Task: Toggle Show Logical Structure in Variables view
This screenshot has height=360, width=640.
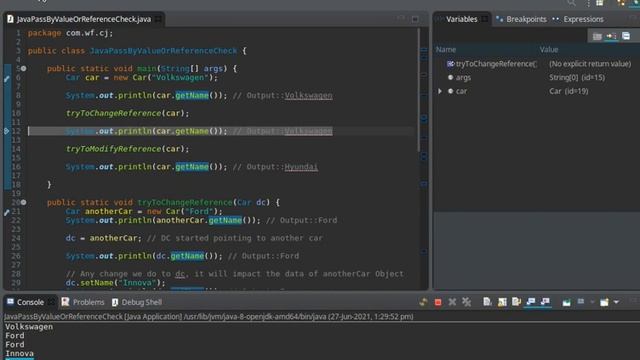Action: (x=611, y=36)
